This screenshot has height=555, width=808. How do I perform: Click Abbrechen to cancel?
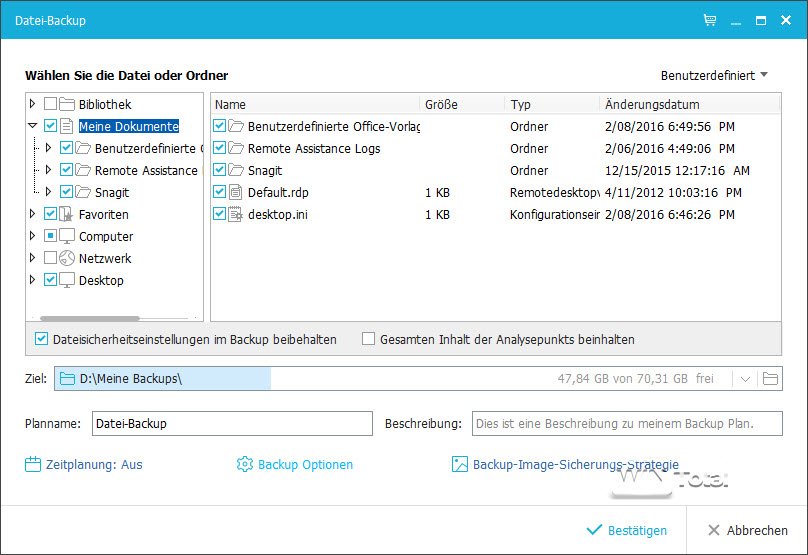pyautogui.click(x=748, y=530)
